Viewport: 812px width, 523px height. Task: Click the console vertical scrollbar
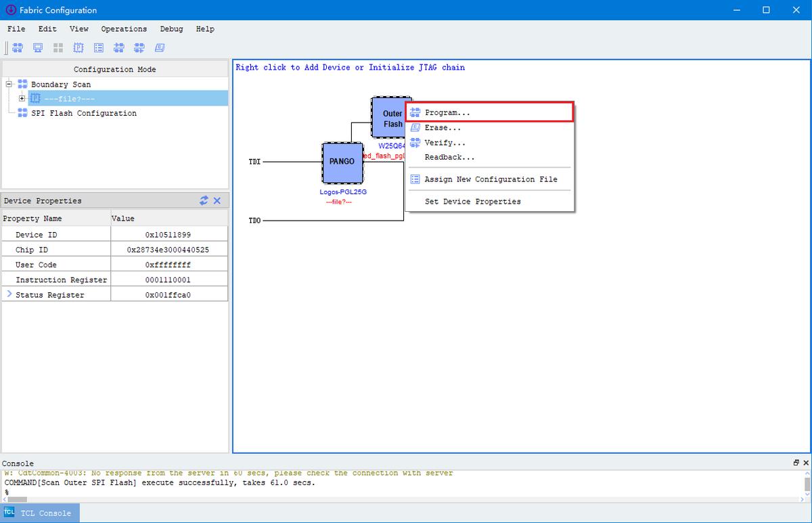tap(807, 484)
